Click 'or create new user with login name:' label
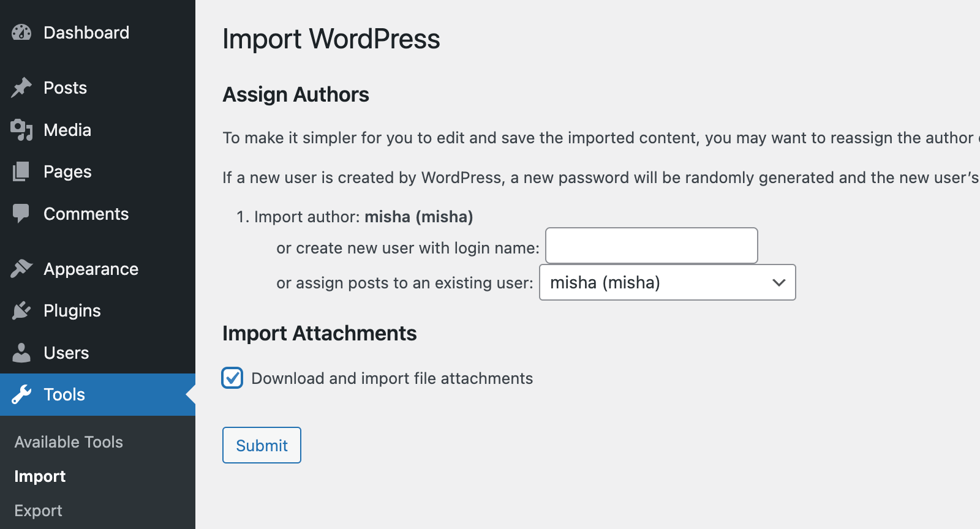The width and height of the screenshot is (980, 529). click(x=408, y=248)
